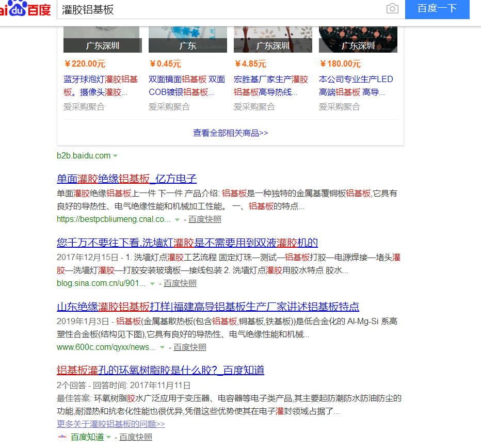Open link 本公司专业生产LED高端铝基板
The height and width of the screenshot is (448, 481).
click(x=356, y=86)
